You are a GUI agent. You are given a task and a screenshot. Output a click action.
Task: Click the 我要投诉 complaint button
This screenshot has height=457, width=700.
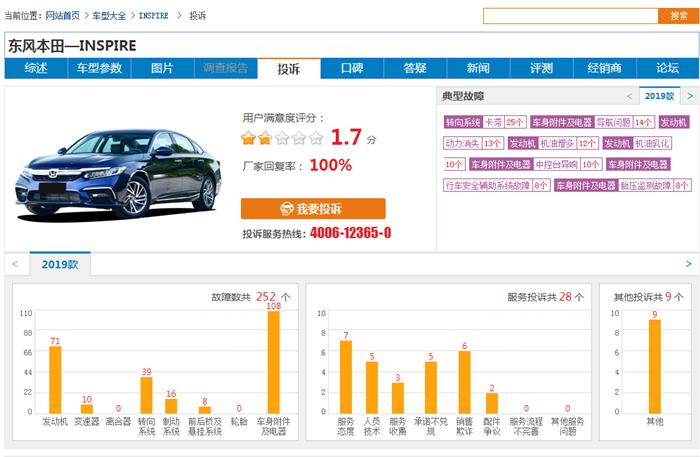313,208
